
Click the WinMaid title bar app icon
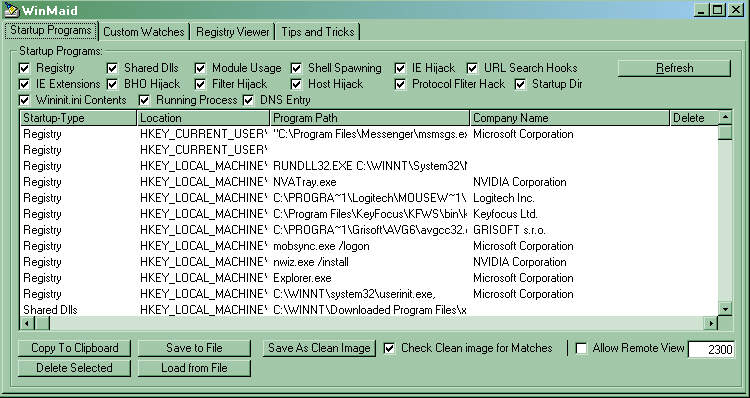pyautogui.click(x=11, y=10)
